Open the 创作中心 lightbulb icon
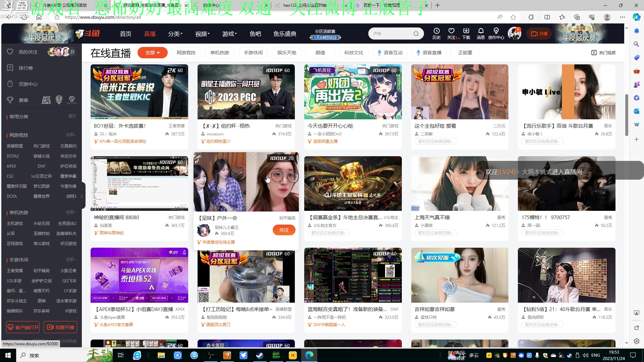This screenshot has width=644, height=362. coord(496,34)
